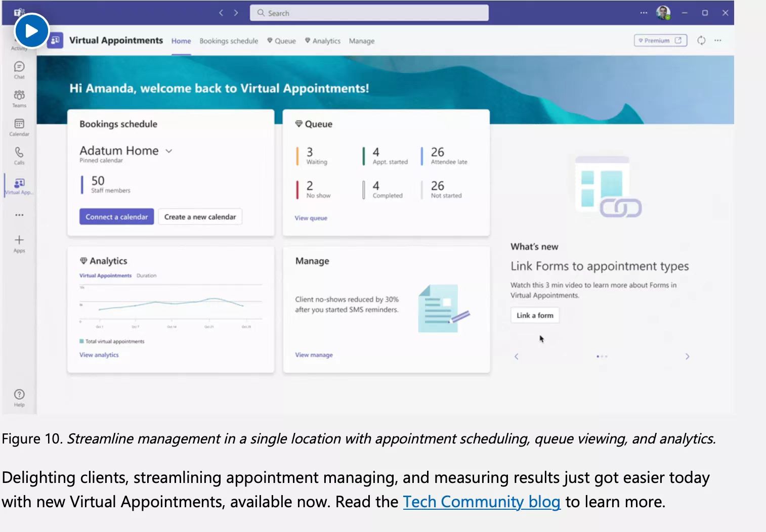Click the Apps plus icon
This screenshot has width=766, height=532.
click(x=19, y=243)
